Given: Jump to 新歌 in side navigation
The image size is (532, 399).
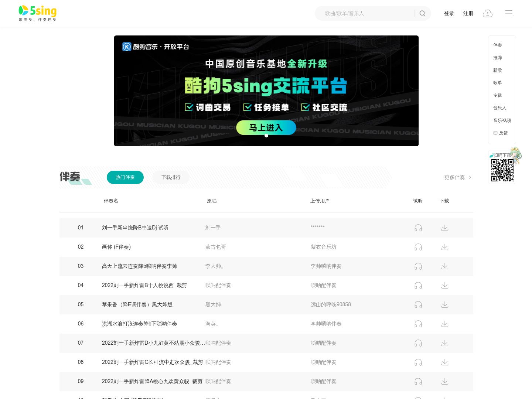Looking at the screenshot, I should tap(498, 70).
